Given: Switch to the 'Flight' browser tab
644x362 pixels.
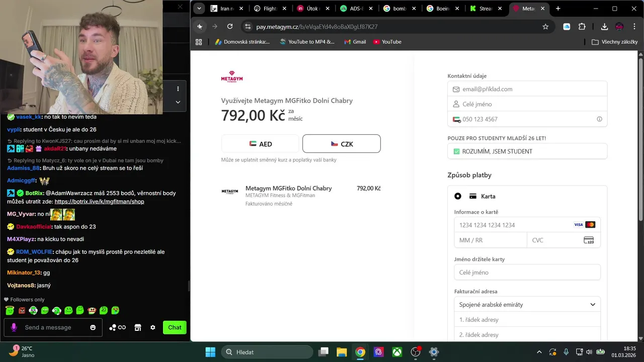Looking at the screenshot, I should coord(270,9).
